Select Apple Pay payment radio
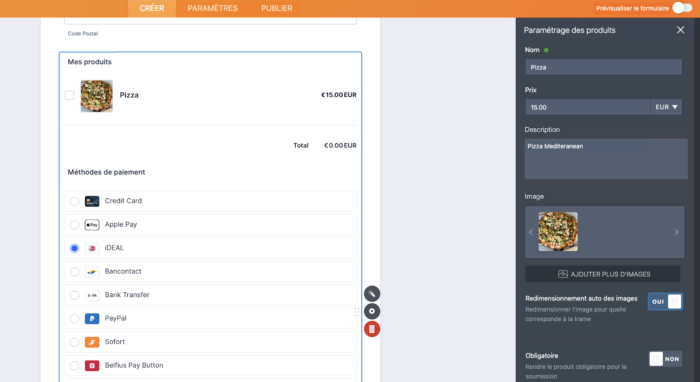This screenshot has width=700, height=382. (75, 225)
